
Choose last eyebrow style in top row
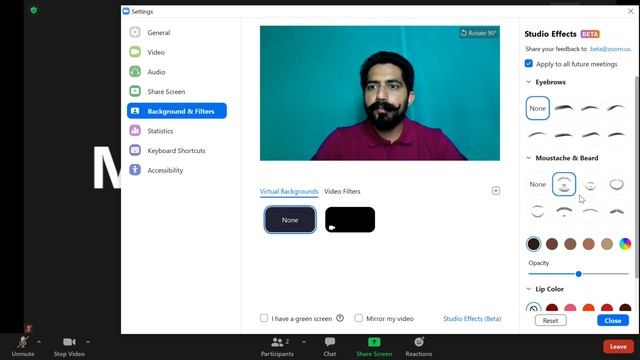(616, 108)
